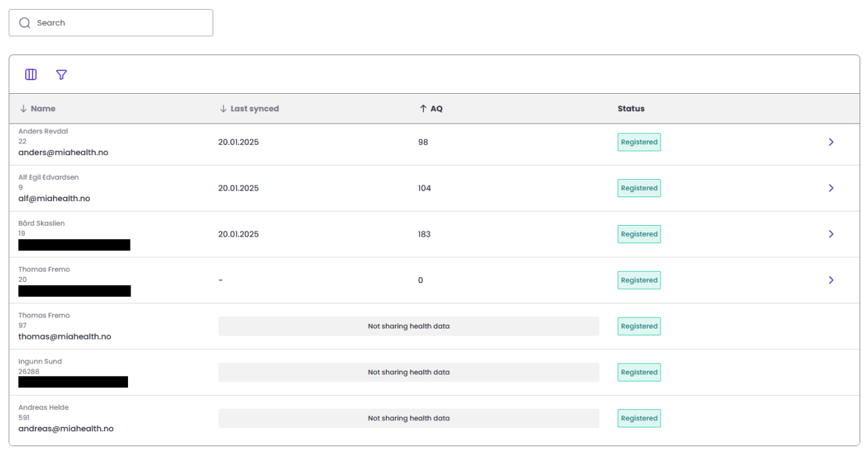Open Alf Egil Edvardsen row chevron
Viewport: 868px width, 452px height.
pos(831,188)
